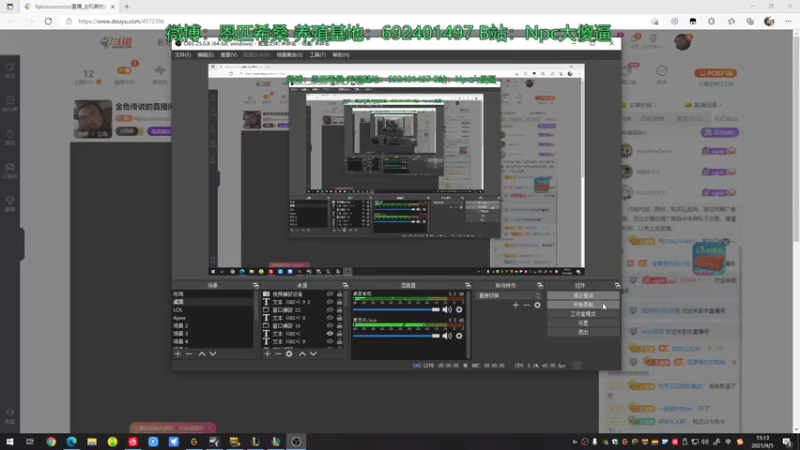This screenshot has height=450, width=800.
Task: Select the 场景 3 scene
Action: 213,334
